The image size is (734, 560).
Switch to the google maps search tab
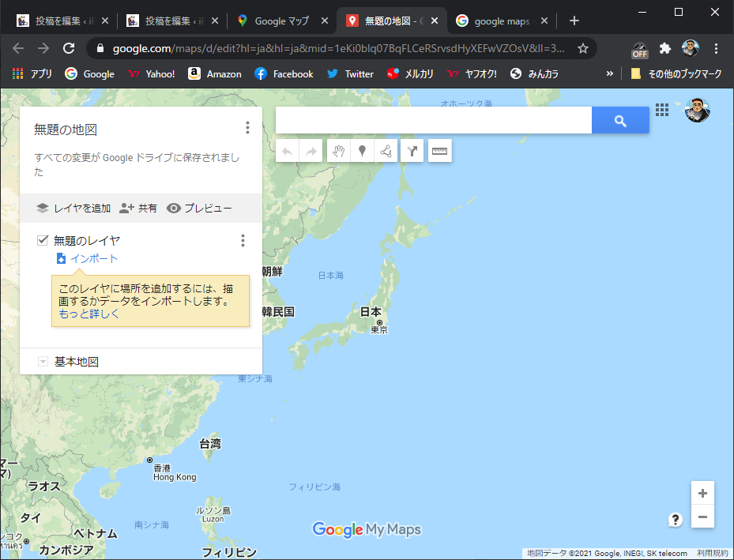(502, 21)
